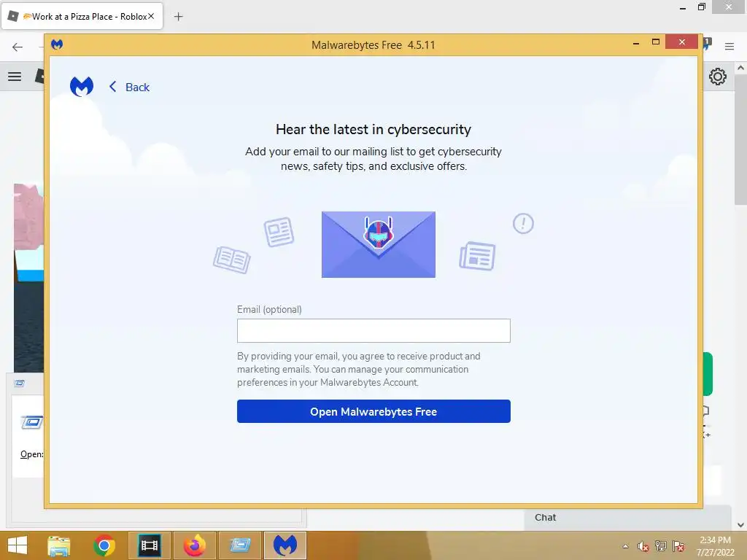Click the browser page scrollbar thumb
The width and height of the screenshot is (747, 560).
(x=740, y=138)
